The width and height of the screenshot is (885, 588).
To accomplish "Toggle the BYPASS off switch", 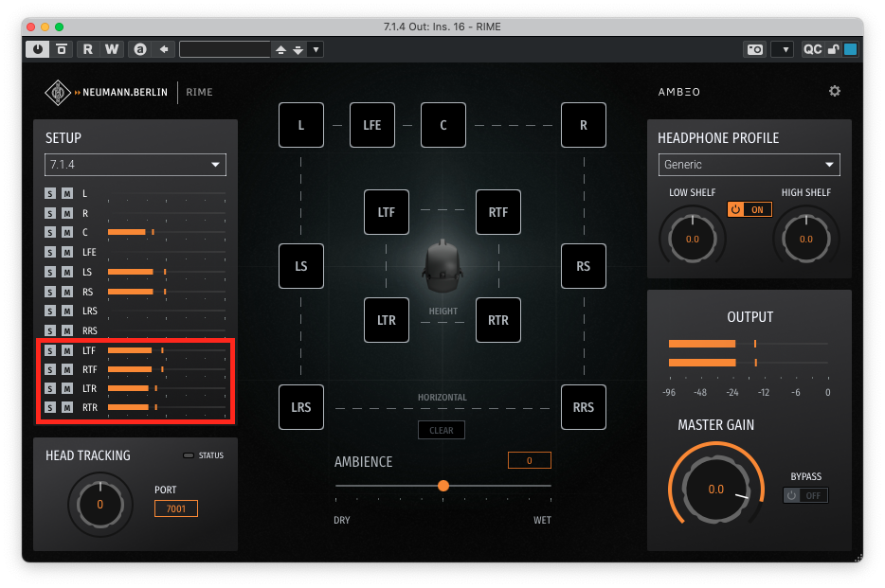I will pyautogui.click(x=805, y=495).
